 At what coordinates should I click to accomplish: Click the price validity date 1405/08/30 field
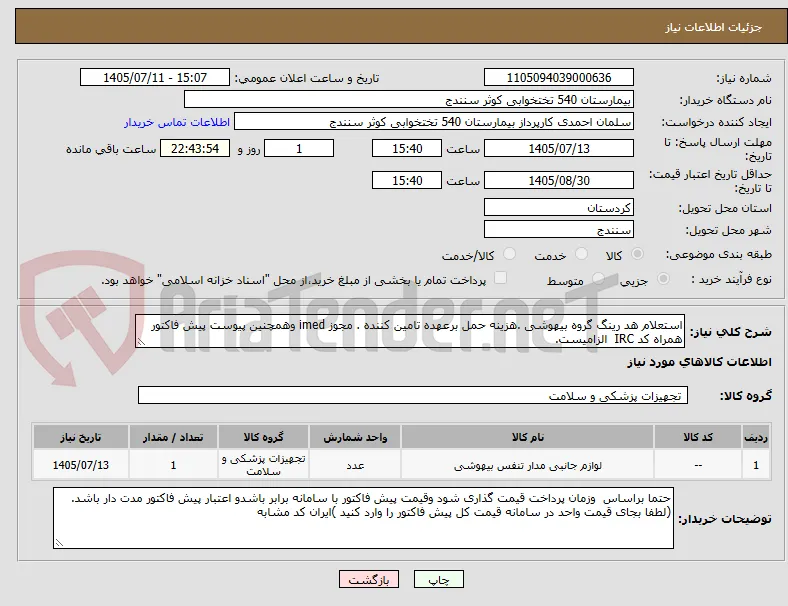pos(559,180)
